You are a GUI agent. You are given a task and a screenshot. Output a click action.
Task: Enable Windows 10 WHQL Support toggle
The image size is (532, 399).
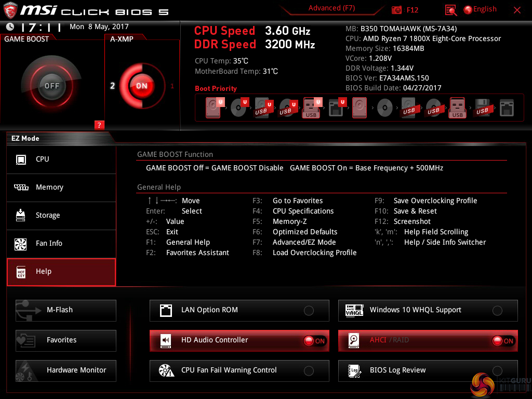pyautogui.click(x=497, y=311)
